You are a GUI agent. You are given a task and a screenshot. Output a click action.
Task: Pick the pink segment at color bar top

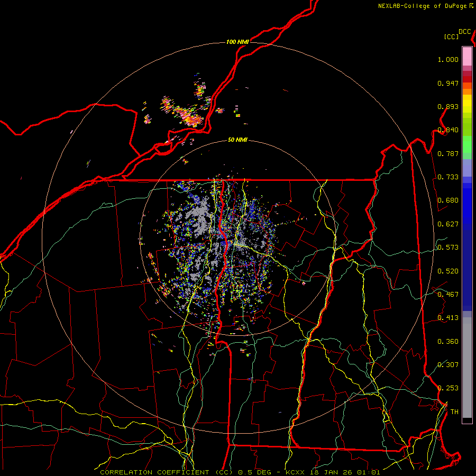(x=467, y=56)
